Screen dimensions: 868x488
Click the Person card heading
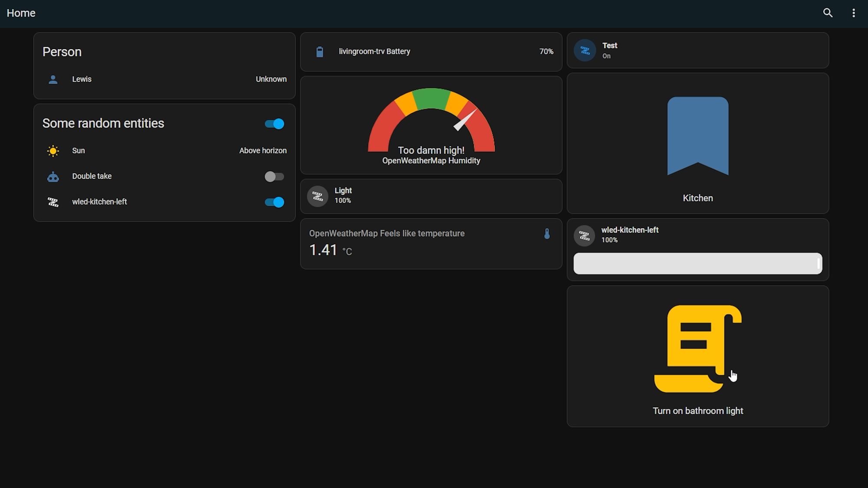point(62,52)
